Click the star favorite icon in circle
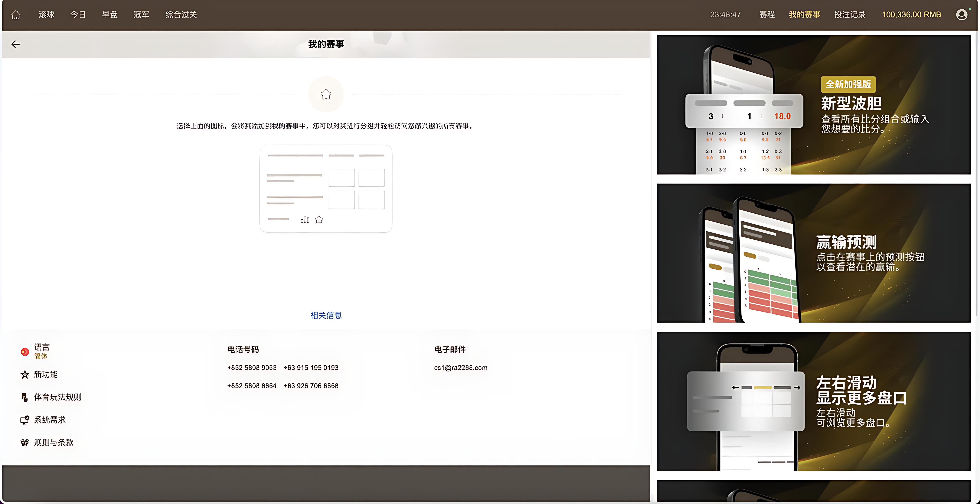This screenshot has width=980, height=504. (326, 94)
